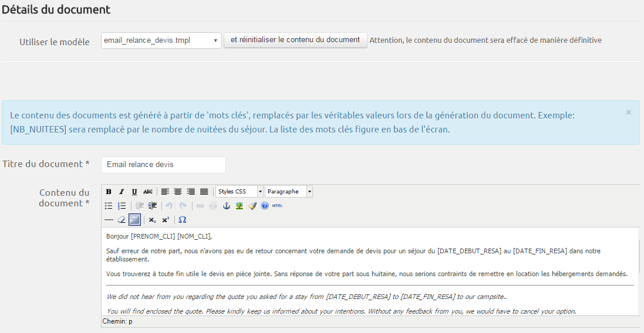
Task: Open the insert image tool
Action: pyautogui.click(x=240, y=206)
